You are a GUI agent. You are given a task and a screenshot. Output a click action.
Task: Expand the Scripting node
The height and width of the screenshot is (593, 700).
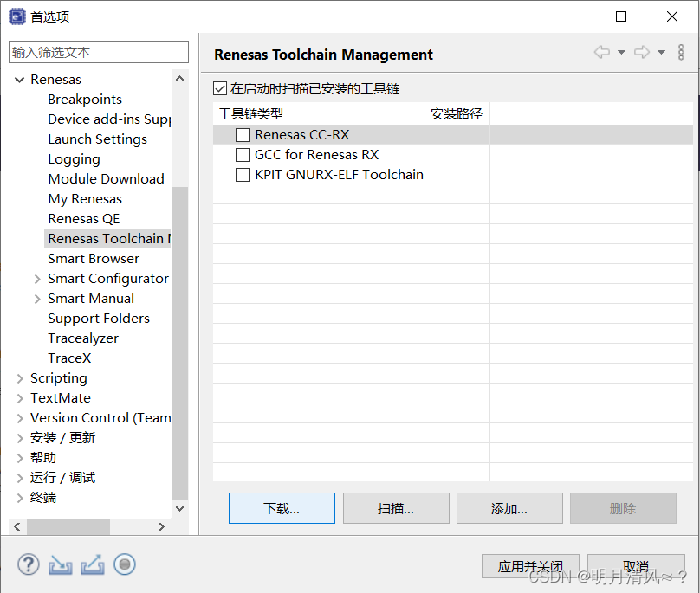[x=20, y=378]
